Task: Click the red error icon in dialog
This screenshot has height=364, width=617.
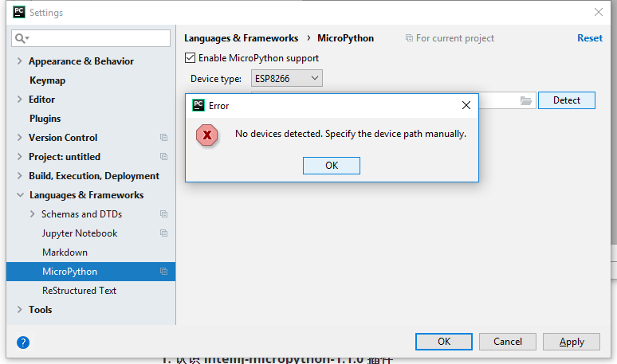Action: [x=207, y=135]
